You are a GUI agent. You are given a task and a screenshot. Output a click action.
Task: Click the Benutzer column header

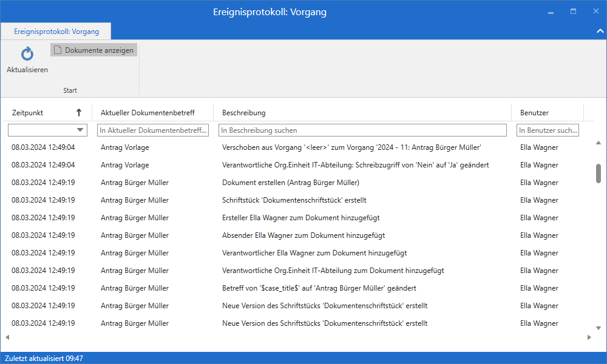click(x=534, y=113)
